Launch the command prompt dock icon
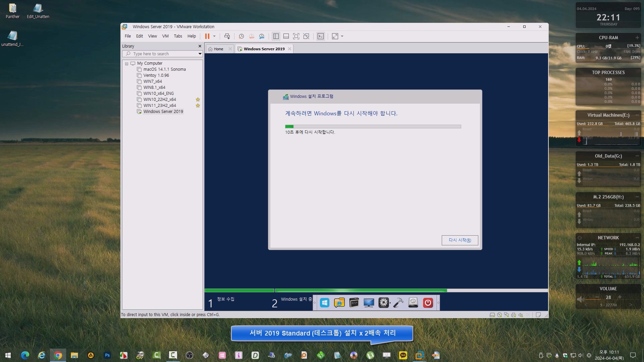 point(354,303)
